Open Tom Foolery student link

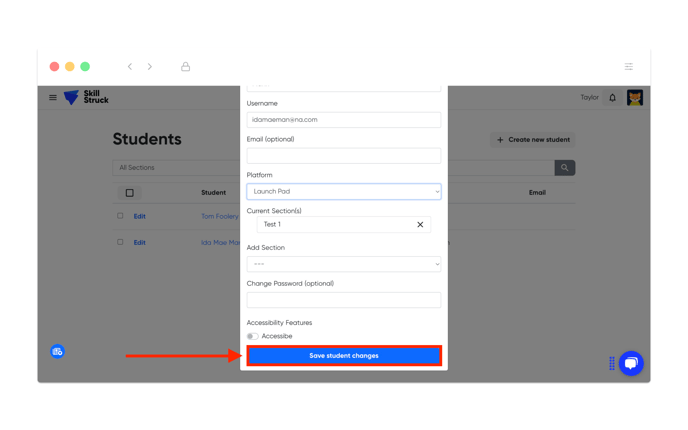tap(220, 216)
